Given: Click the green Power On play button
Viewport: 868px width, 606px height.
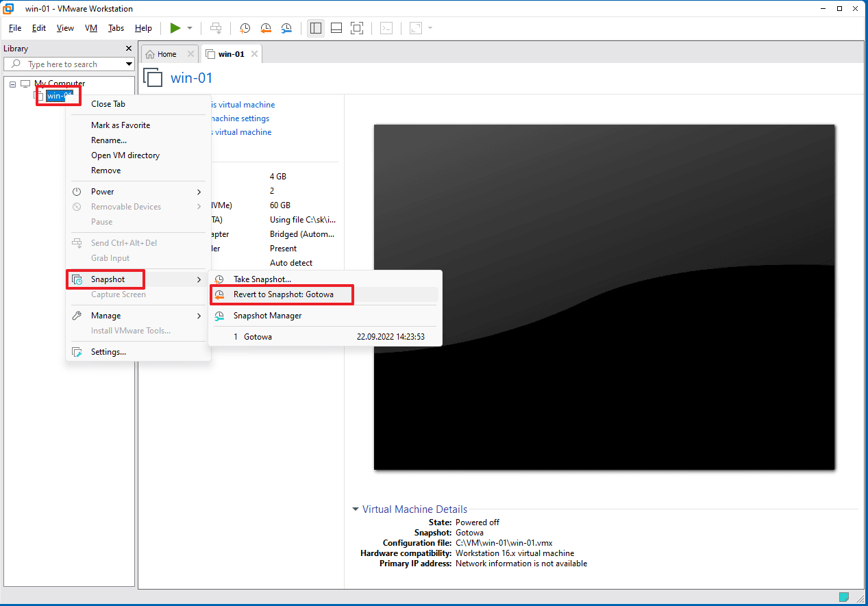Looking at the screenshot, I should [x=175, y=28].
